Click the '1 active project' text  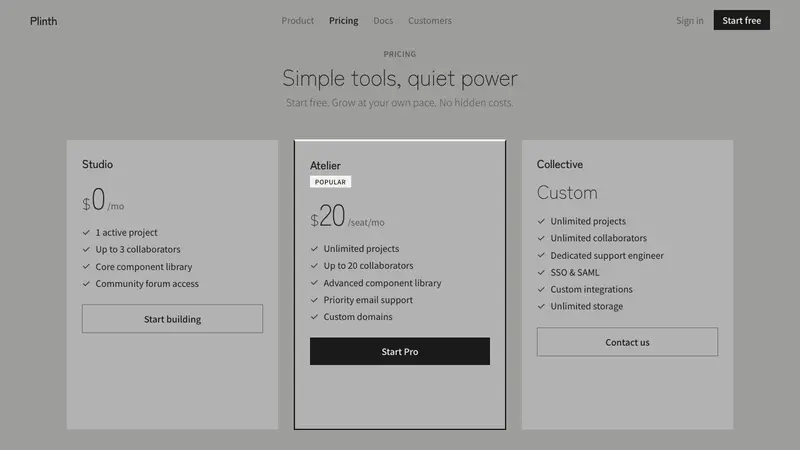coord(127,232)
